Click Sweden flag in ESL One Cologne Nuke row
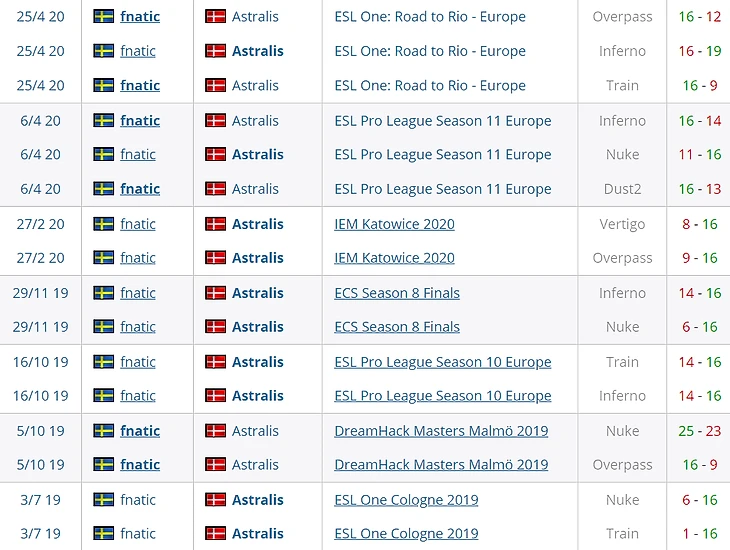The image size is (730, 550). click(x=103, y=500)
